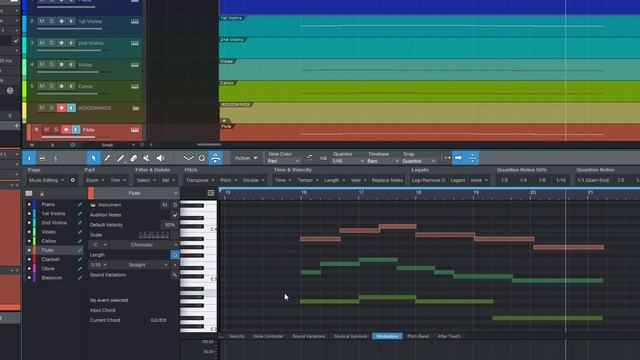
Task: Switch to the Sound Variations lane tab
Action: 309,336
